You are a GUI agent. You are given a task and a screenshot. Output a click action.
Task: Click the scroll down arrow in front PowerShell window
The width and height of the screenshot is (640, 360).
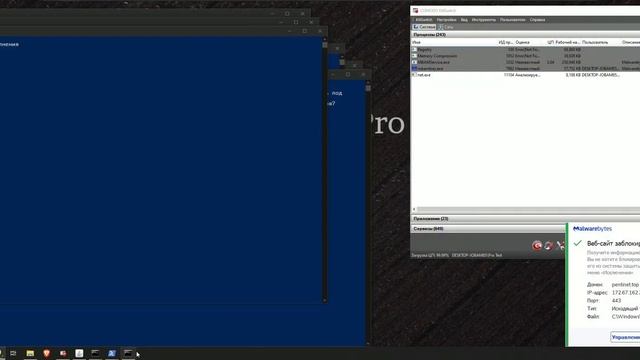pos(325,300)
